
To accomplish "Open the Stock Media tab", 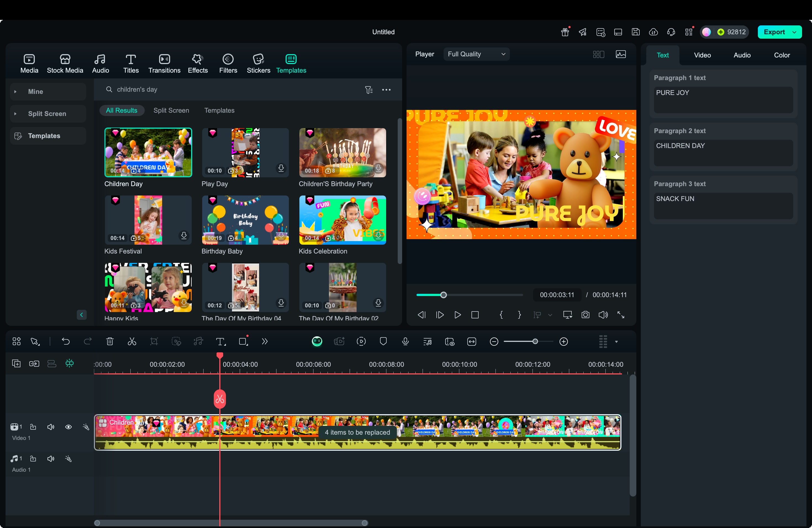I will click(x=65, y=64).
